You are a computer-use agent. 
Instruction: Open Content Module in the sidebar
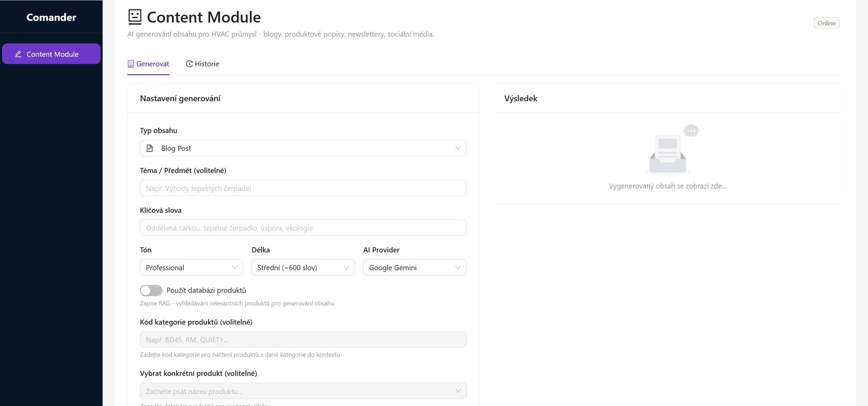tap(51, 54)
